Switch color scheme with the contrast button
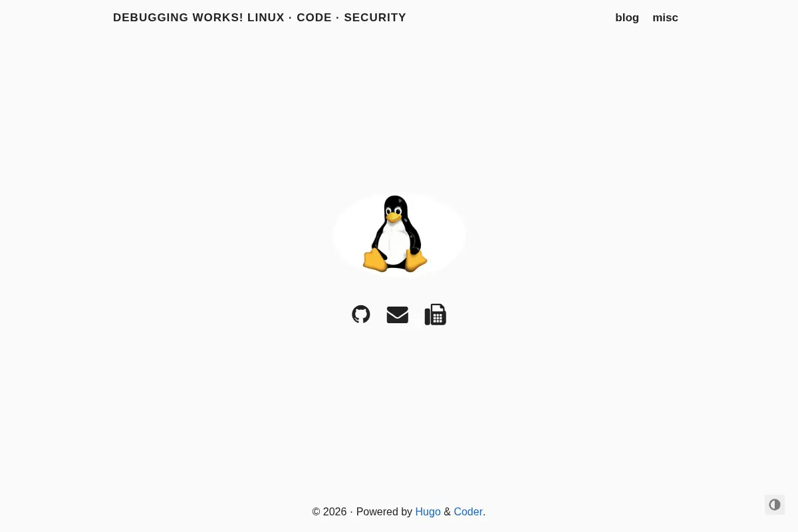798x532 pixels. pos(775,505)
